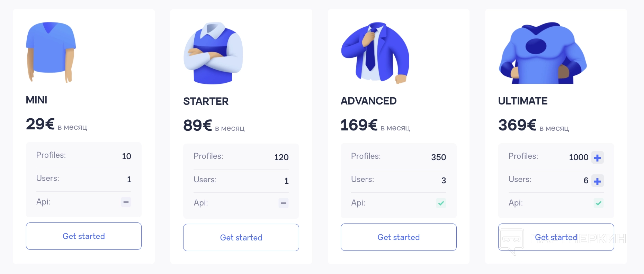This screenshot has width=644, height=274.
Task: Select the STARTER plan title
Action: (x=206, y=101)
